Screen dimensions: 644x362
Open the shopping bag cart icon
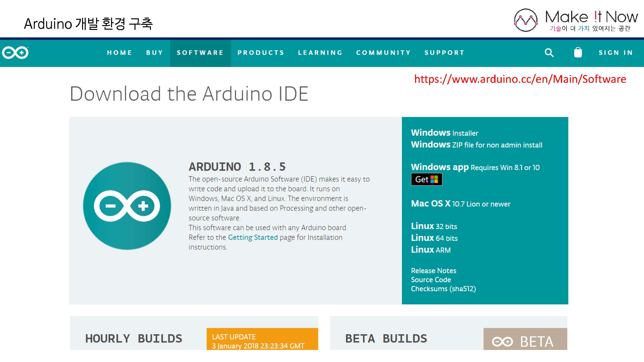[578, 52]
